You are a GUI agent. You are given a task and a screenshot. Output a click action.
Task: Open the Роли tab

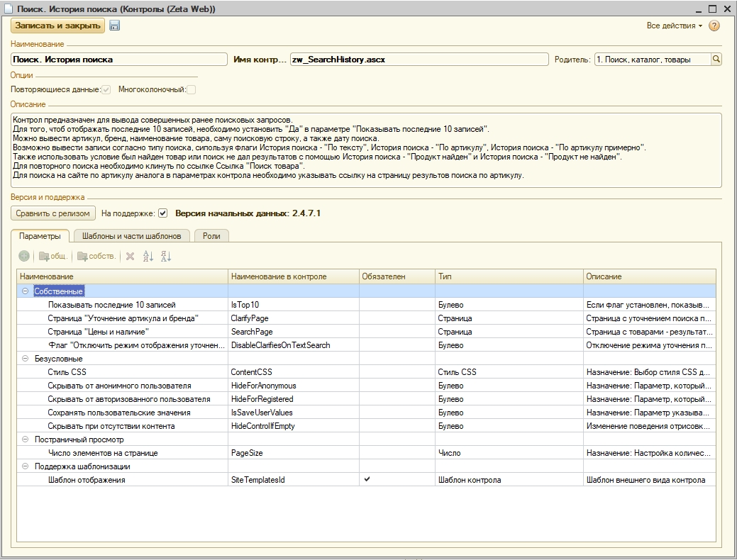point(211,236)
